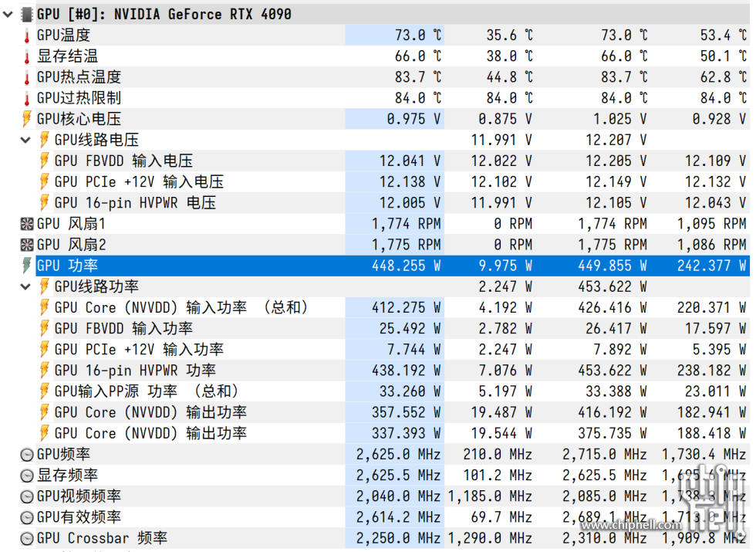Select the GPU 16-pin HVPWR 电压 row label

click(135, 203)
